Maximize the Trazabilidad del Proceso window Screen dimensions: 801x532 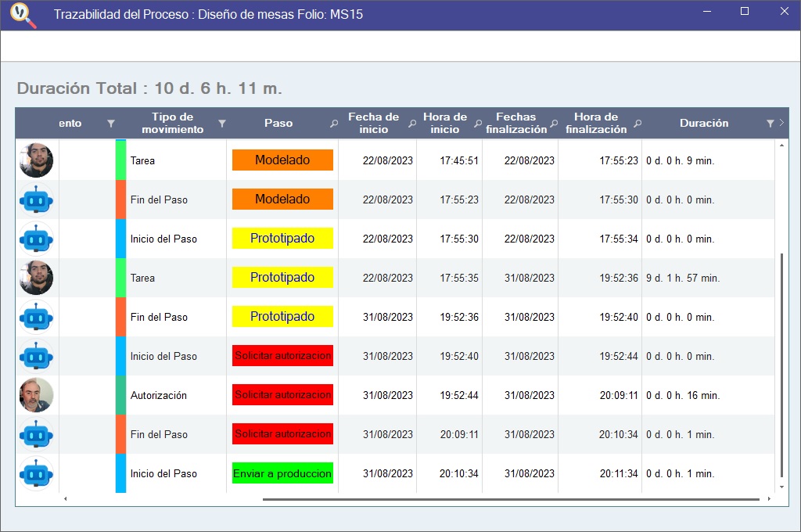click(745, 11)
